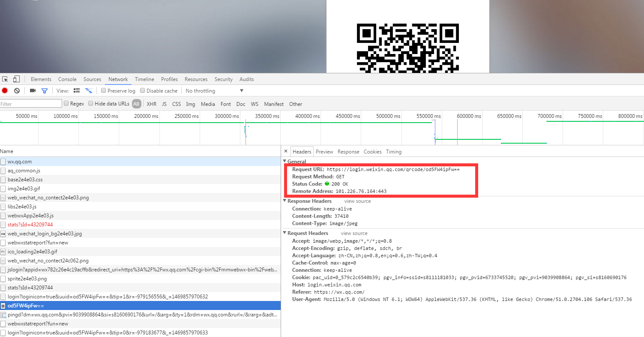Click view source beside Response Headers
Viewport: 644px width, 337px height.
[x=357, y=201]
